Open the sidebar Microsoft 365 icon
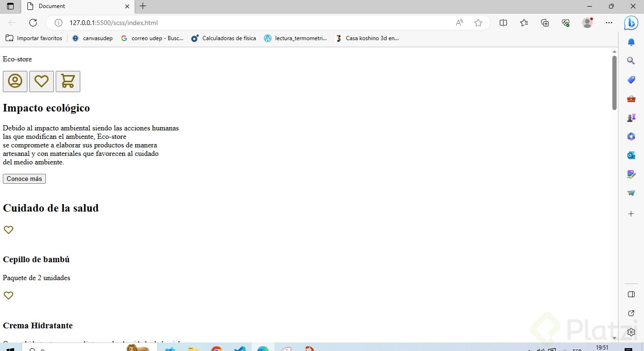 point(631,137)
